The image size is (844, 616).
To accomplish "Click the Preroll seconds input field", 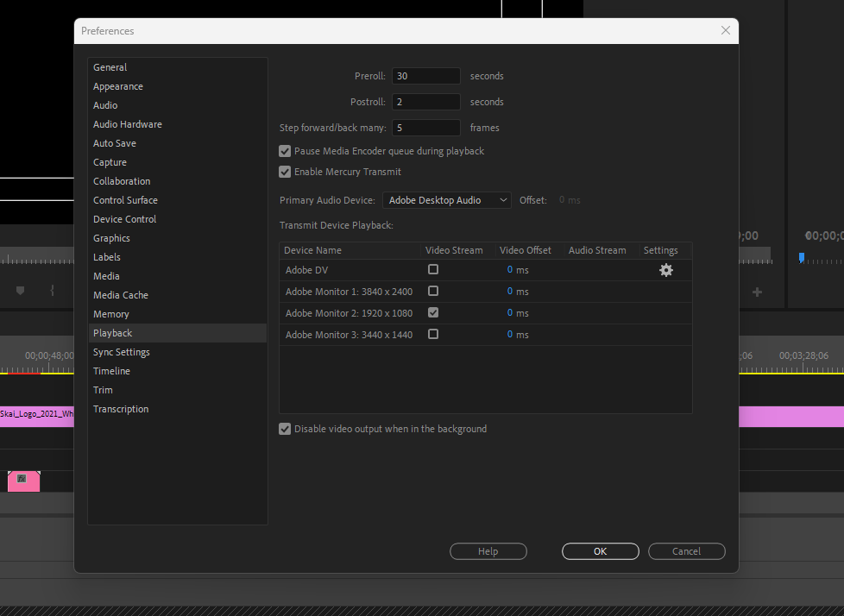I will coord(425,75).
